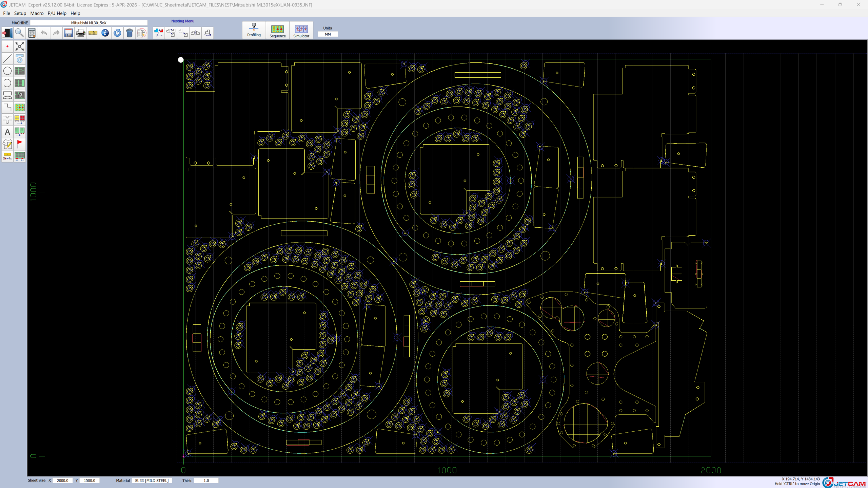Click the magnifying glass zoom icon
This screenshot has width=868, height=488.
tap(19, 33)
